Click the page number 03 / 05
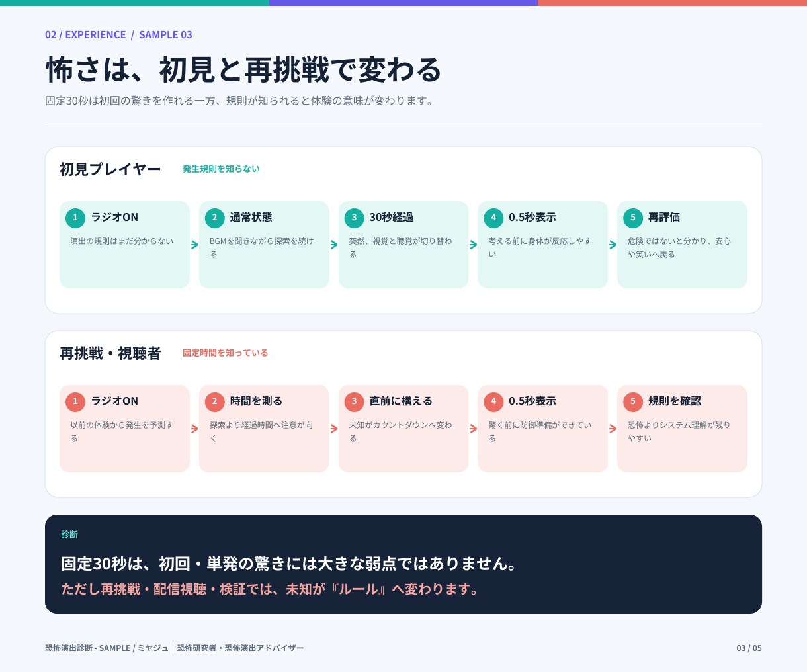 pos(749,648)
